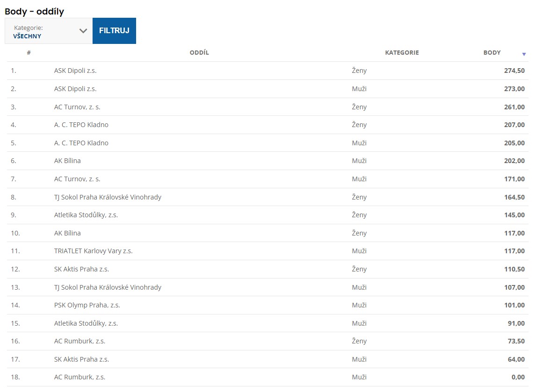
Task: Click the score 73,50
Action: (516, 341)
